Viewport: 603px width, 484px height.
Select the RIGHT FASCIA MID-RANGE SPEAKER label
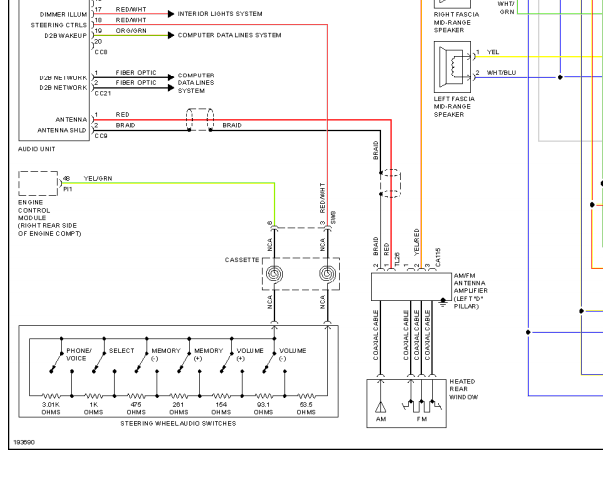point(456,22)
